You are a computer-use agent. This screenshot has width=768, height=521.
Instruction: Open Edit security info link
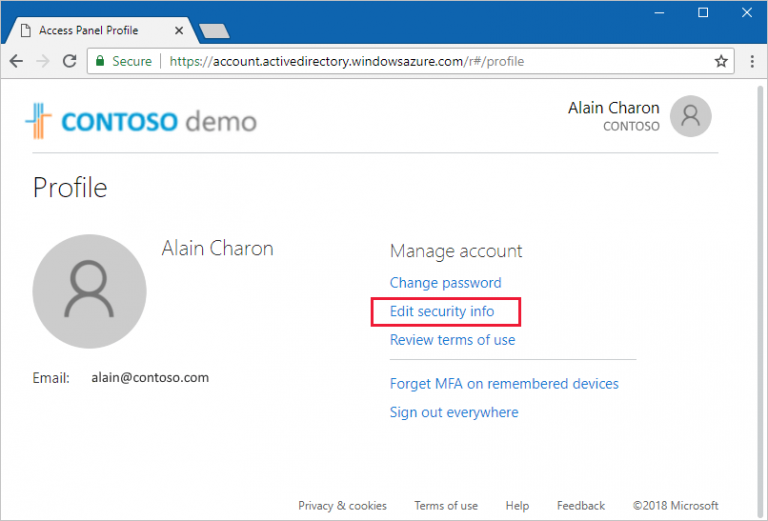(x=442, y=311)
